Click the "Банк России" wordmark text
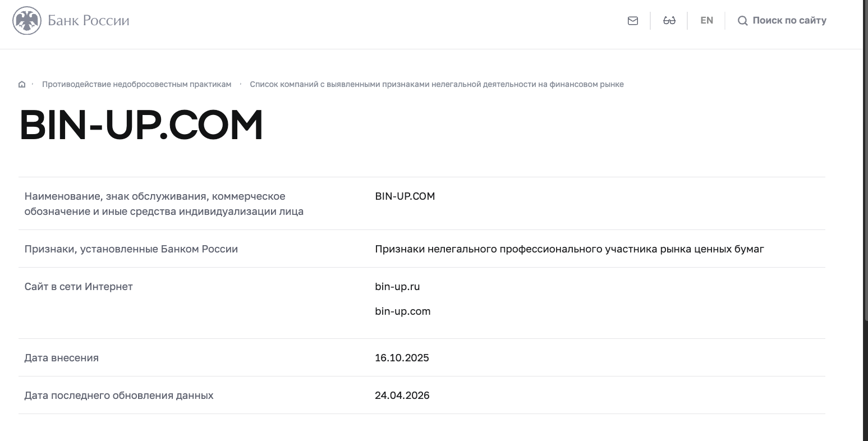This screenshot has height=441, width=868. tap(89, 21)
